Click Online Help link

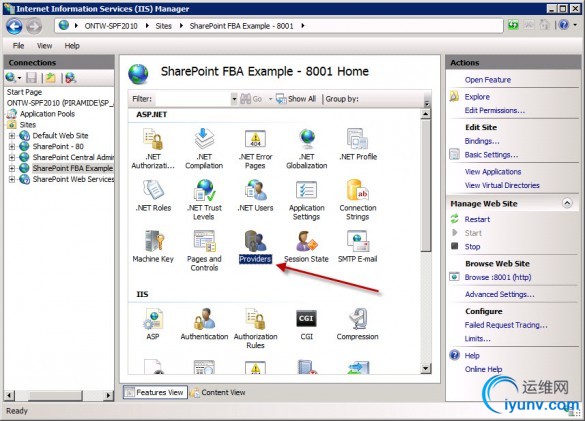point(483,369)
